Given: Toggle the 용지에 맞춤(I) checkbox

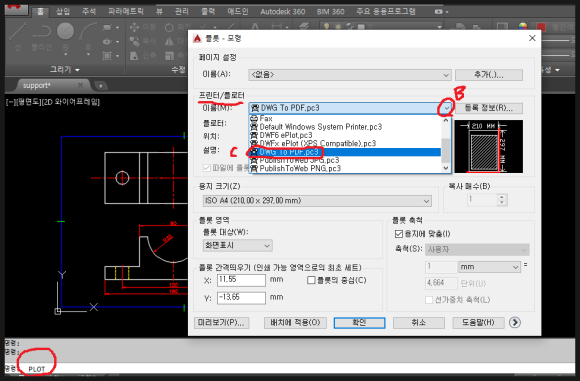Looking at the screenshot, I should [399, 234].
